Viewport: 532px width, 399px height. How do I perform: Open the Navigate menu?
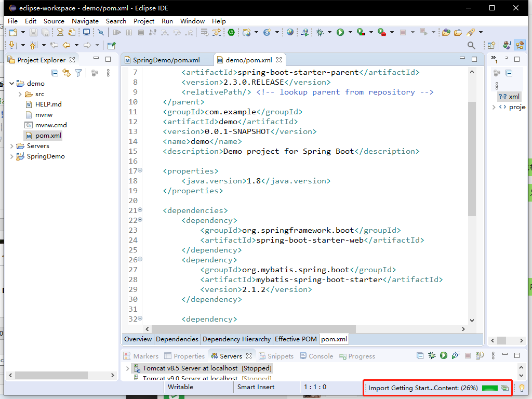[85, 21]
